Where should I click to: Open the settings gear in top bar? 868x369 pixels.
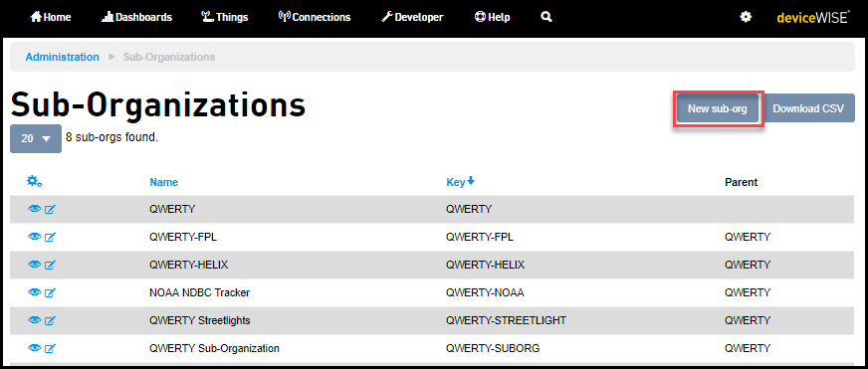[x=746, y=17]
